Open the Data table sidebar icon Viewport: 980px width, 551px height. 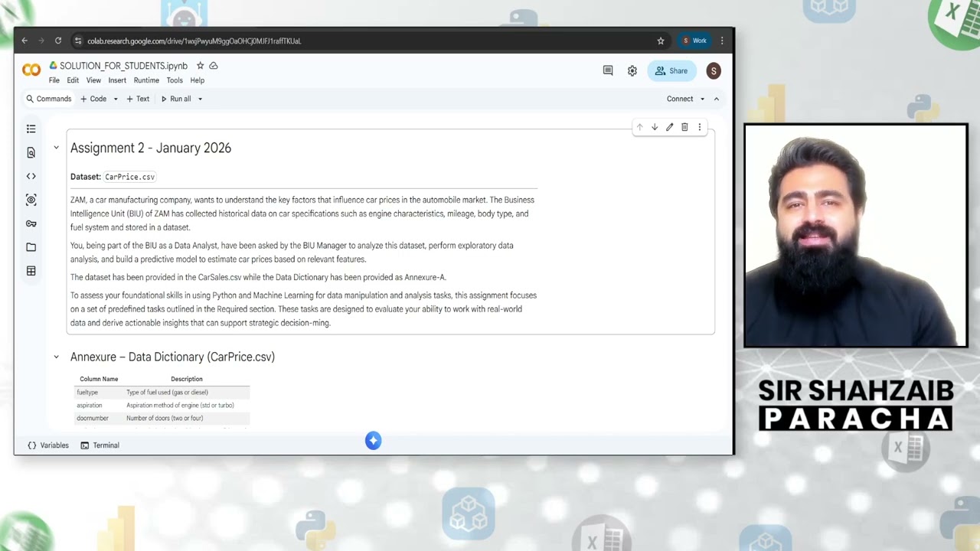[31, 271]
